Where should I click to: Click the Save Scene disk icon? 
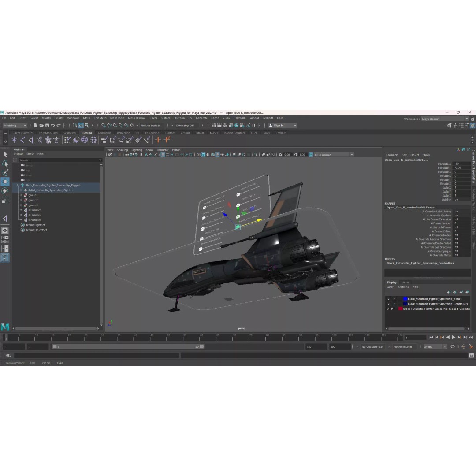[x=47, y=125]
